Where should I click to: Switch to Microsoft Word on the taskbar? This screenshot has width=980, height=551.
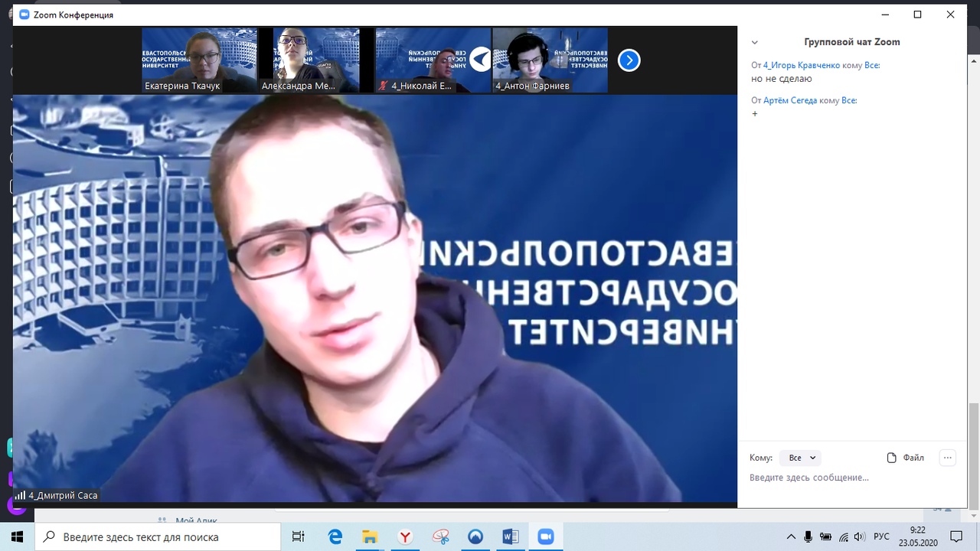(511, 536)
